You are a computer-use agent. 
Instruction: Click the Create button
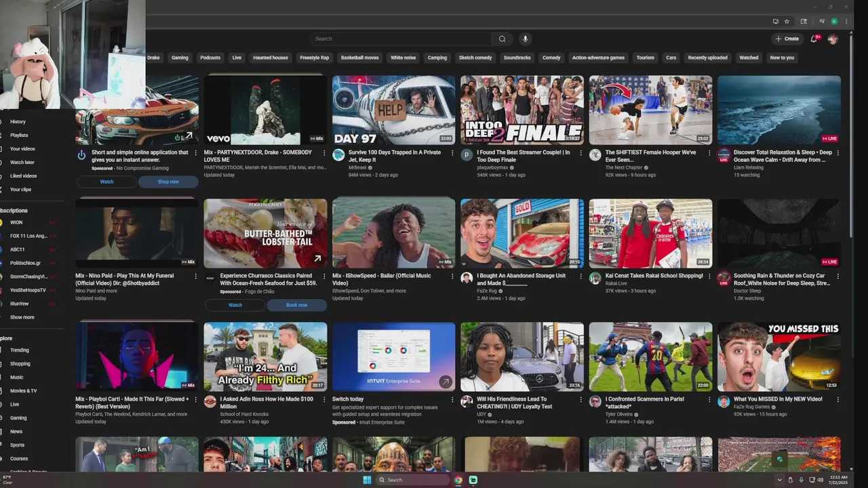(787, 39)
